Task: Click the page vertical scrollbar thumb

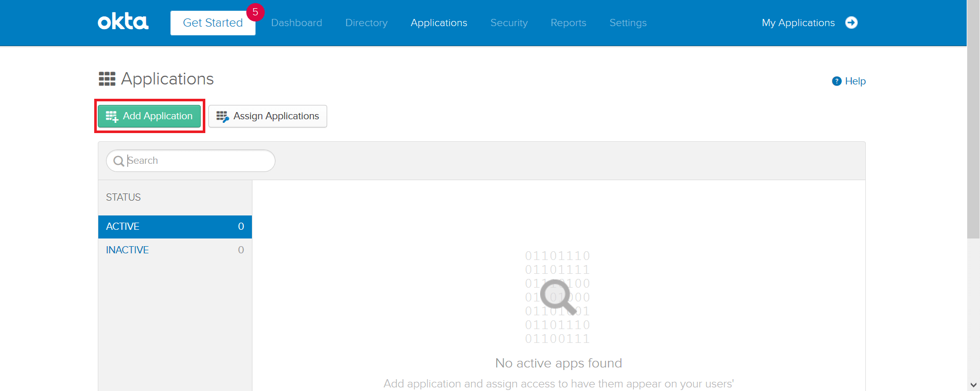Action: tap(973, 119)
